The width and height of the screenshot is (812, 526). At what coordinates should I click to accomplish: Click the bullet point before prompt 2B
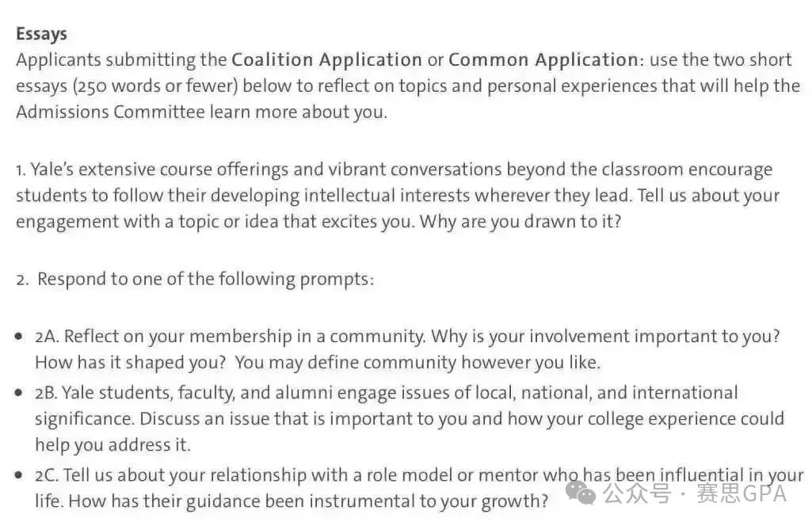click(x=19, y=392)
